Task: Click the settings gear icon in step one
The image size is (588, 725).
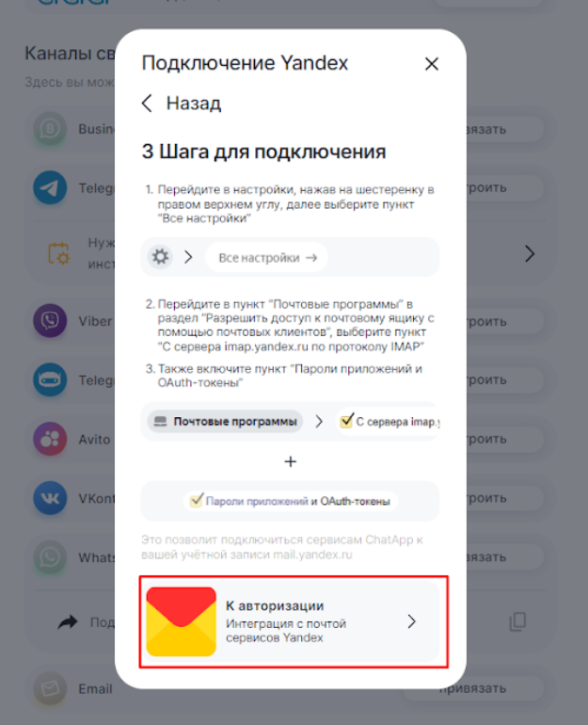Action: click(x=160, y=257)
